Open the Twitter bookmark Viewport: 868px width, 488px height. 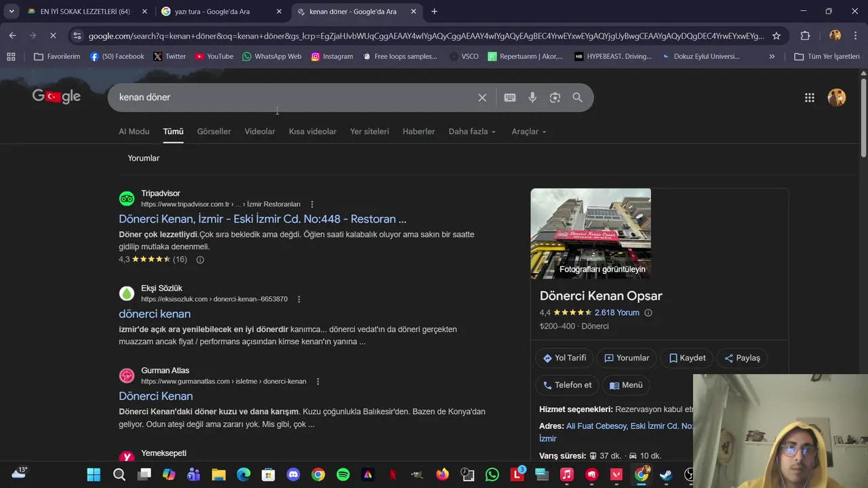tap(169, 56)
